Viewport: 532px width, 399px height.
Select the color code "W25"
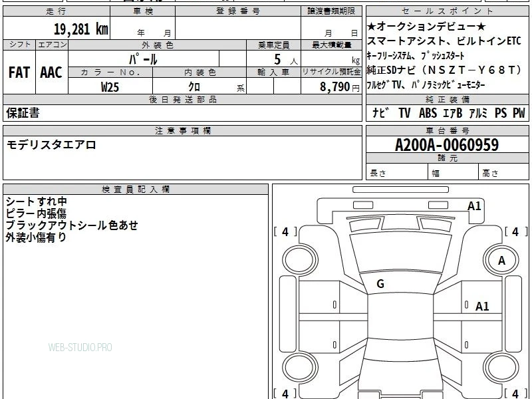coord(110,87)
